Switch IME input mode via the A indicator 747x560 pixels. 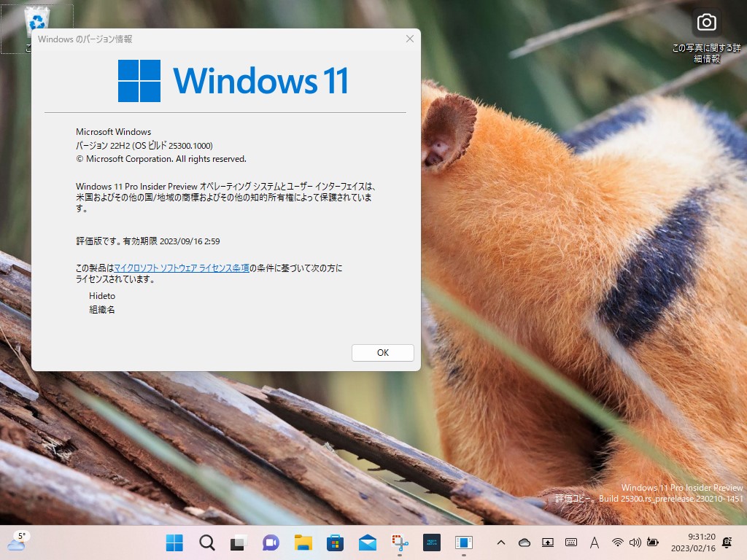pyautogui.click(x=595, y=542)
